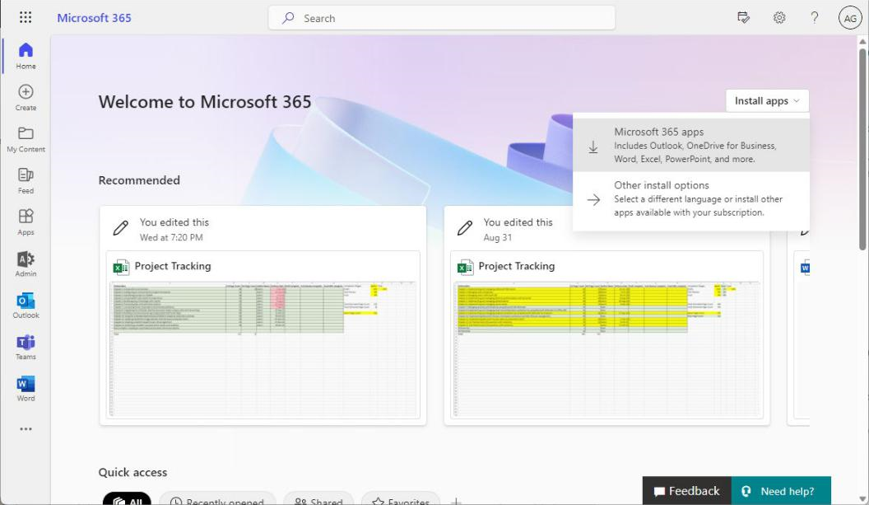Click the Recommended heading text
The width and height of the screenshot is (872, 508).
click(139, 180)
